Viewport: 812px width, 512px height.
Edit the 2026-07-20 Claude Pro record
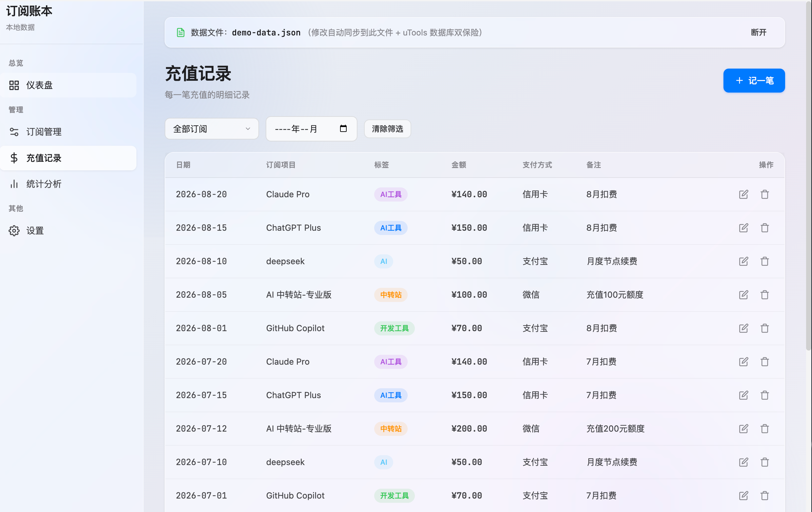[743, 362]
